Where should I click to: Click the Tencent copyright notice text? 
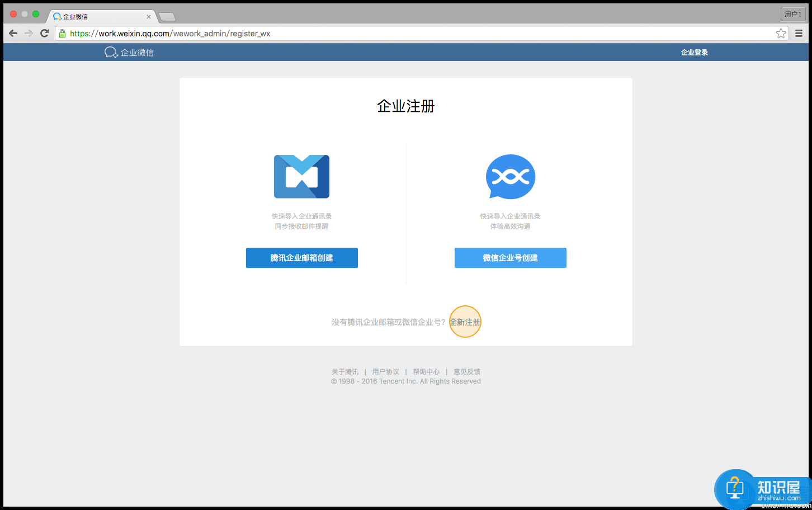point(406,381)
